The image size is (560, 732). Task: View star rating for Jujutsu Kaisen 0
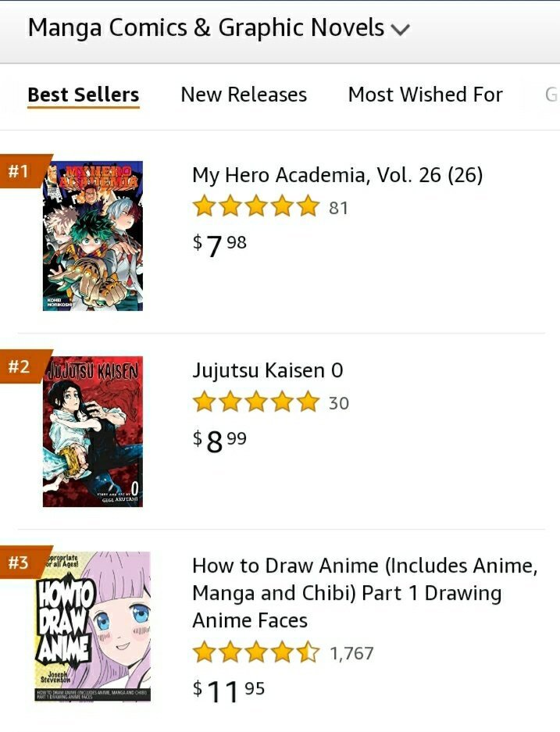pyautogui.click(x=255, y=402)
